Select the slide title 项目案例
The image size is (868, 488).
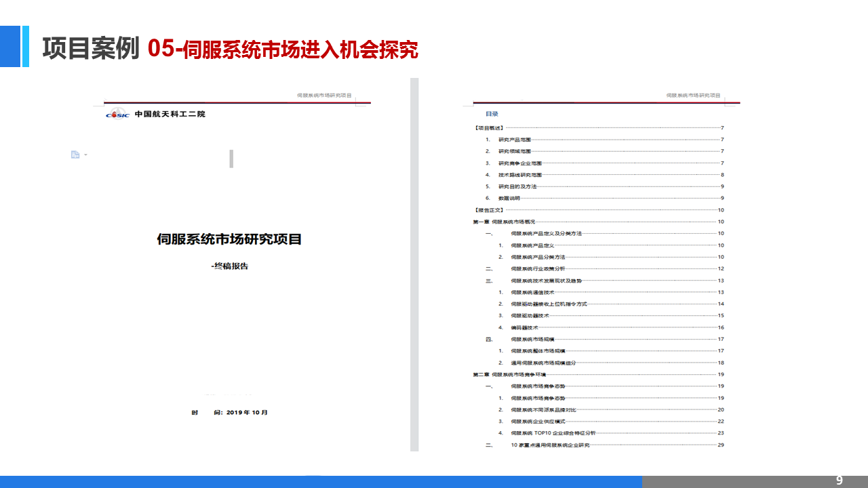pyautogui.click(x=90, y=49)
